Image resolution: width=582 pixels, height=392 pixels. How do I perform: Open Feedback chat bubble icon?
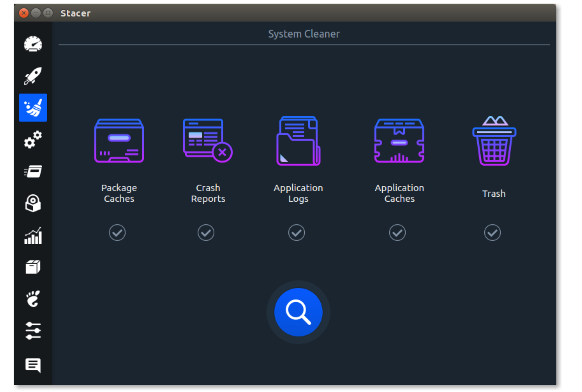pyautogui.click(x=33, y=365)
